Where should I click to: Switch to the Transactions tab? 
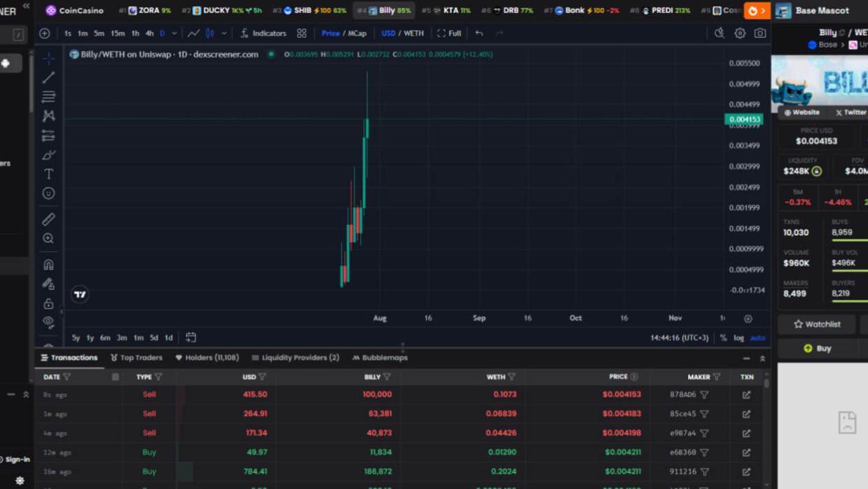[x=69, y=358]
